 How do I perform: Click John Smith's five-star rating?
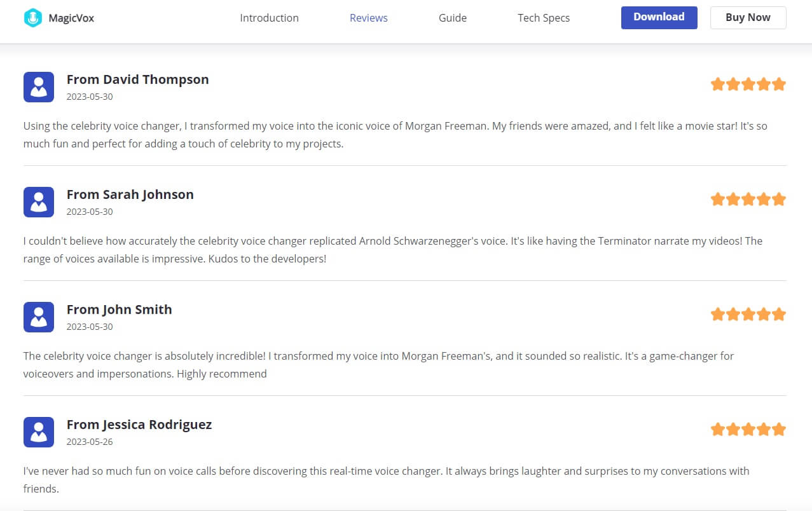click(x=748, y=315)
